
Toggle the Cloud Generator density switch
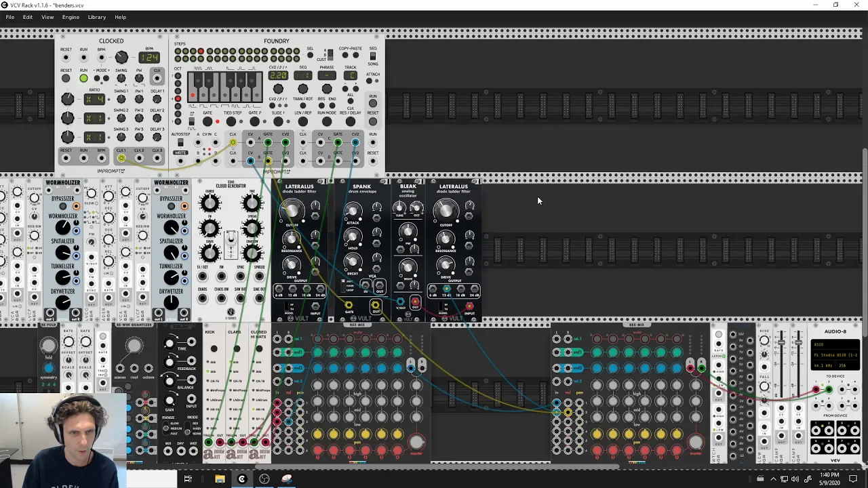click(x=231, y=239)
